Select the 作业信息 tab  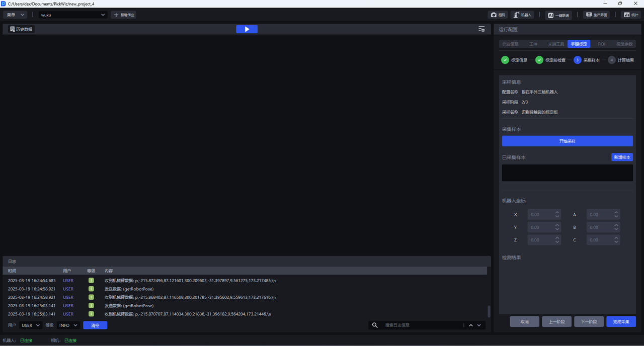510,44
